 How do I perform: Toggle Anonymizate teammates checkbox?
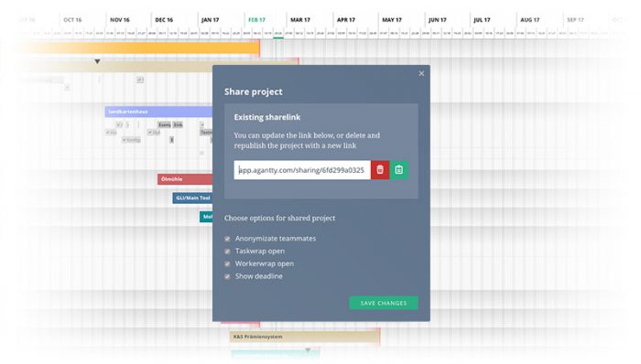(227, 239)
